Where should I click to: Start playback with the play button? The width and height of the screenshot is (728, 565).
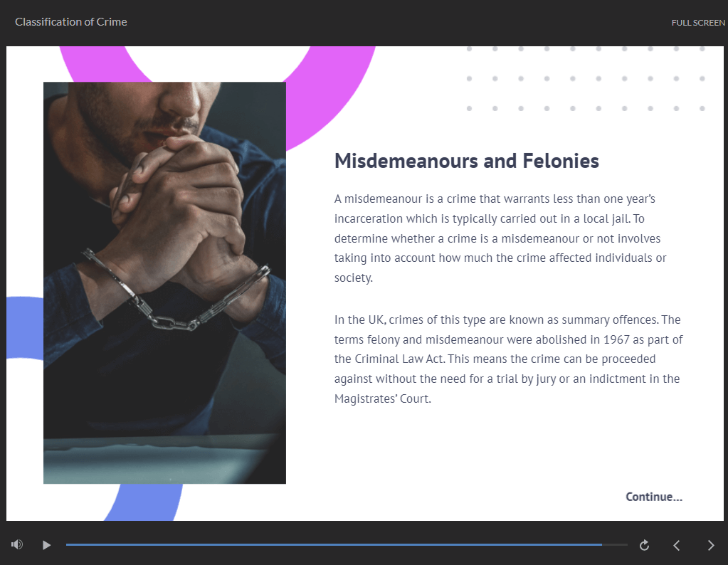[x=46, y=545]
